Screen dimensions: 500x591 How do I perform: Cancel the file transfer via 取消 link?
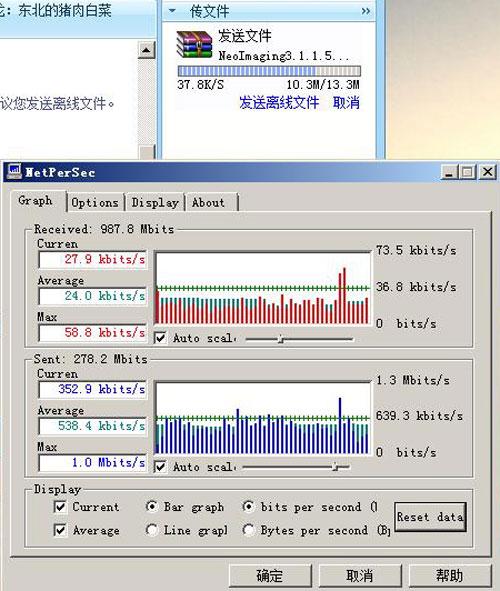point(346,103)
